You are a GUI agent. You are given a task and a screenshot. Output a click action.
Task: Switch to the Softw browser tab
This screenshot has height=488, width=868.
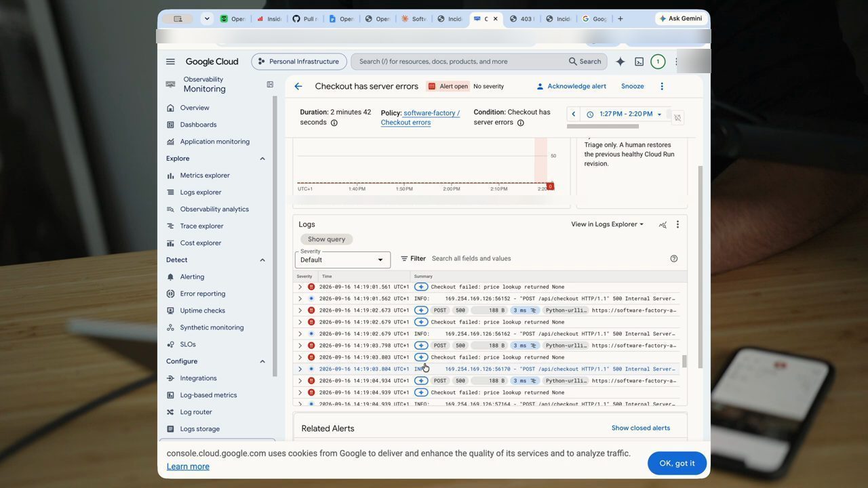pos(414,19)
